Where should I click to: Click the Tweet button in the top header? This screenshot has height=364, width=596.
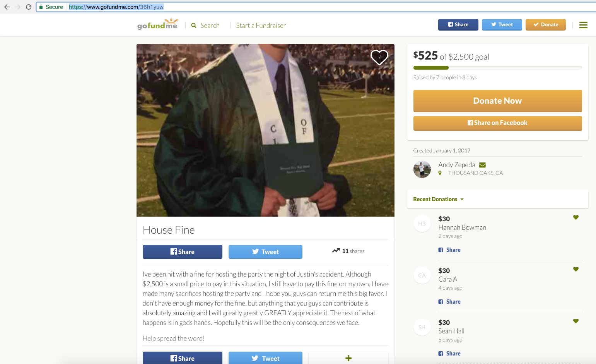click(502, 25)
